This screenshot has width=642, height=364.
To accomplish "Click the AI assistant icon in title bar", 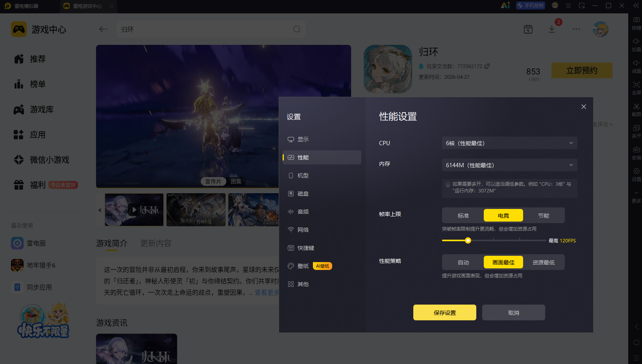I will (505, 6).
